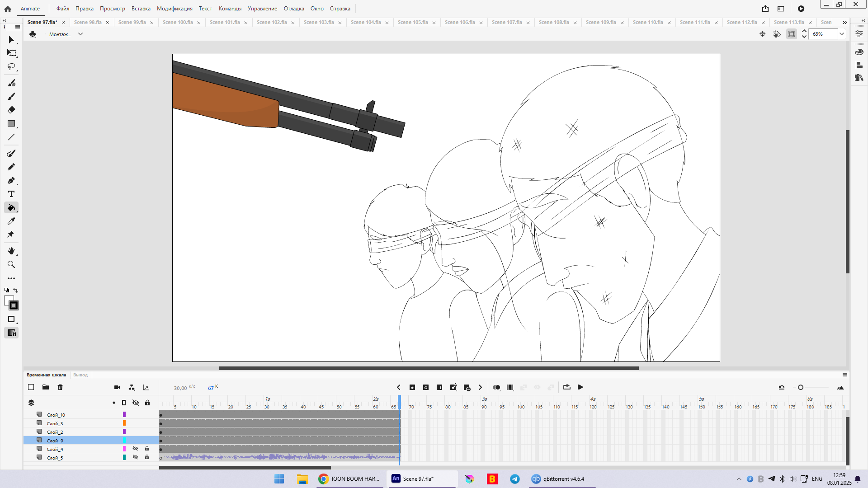Open the Файл menu

point(63,9)
